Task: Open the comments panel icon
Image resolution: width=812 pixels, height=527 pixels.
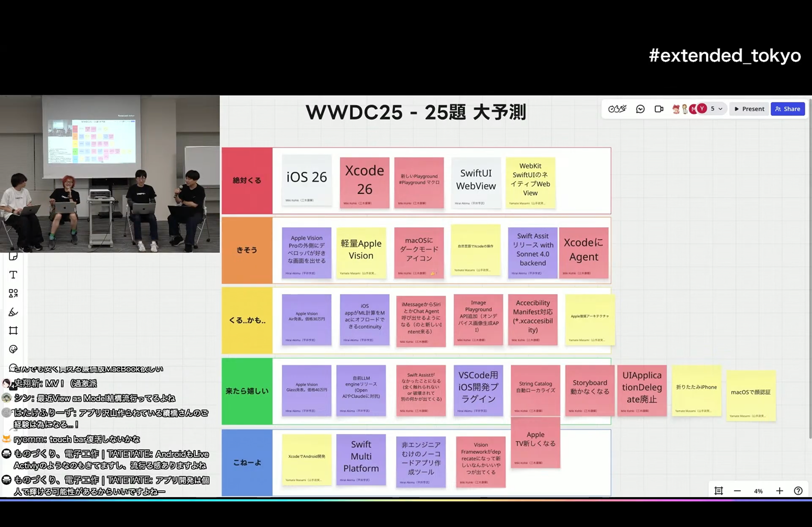Action: click(640, 109)
